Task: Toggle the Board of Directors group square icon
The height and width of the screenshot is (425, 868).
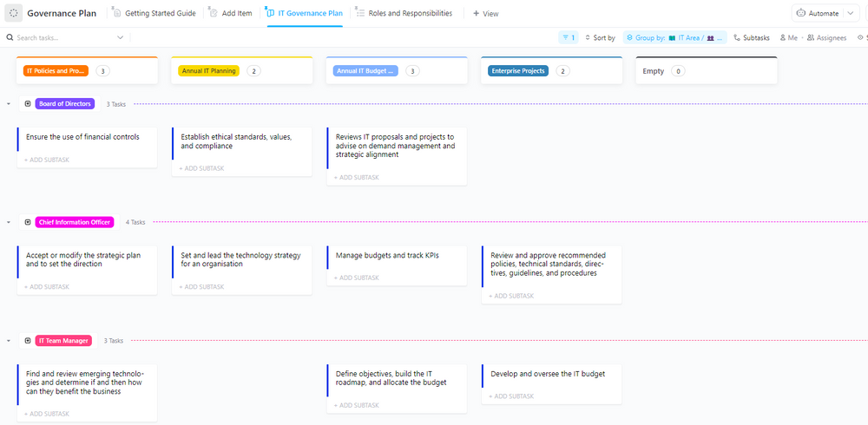Action: (28, 104)
